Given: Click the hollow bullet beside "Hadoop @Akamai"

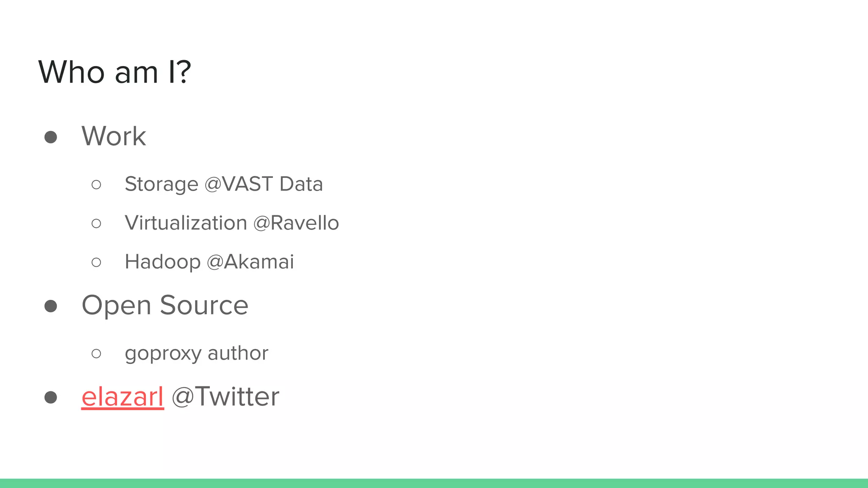Looking at the screenshot, I should click(x=96, y=263).
